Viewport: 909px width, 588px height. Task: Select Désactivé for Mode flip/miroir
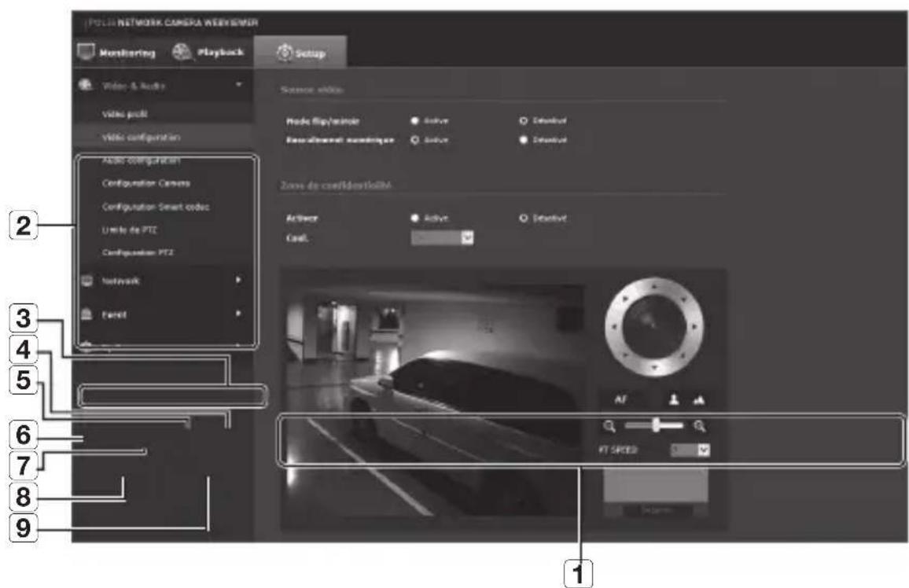(522, 120)
